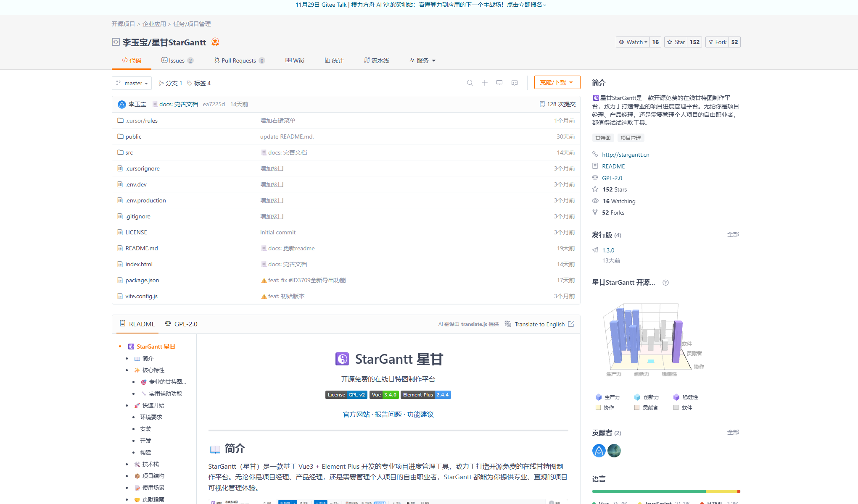858x504 pixels.
Task: Open the repository file search icon
Action: (470, 82)
